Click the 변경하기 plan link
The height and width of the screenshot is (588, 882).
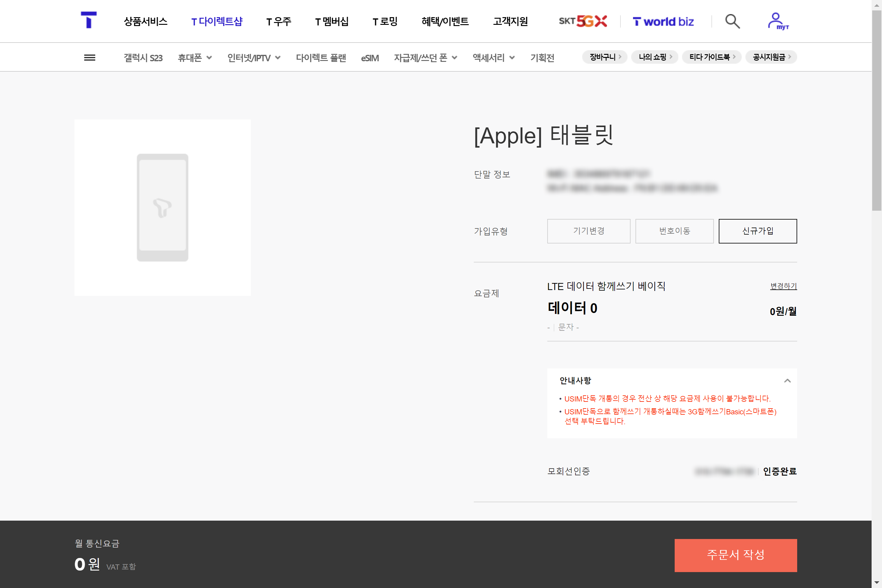click(783, 286)
